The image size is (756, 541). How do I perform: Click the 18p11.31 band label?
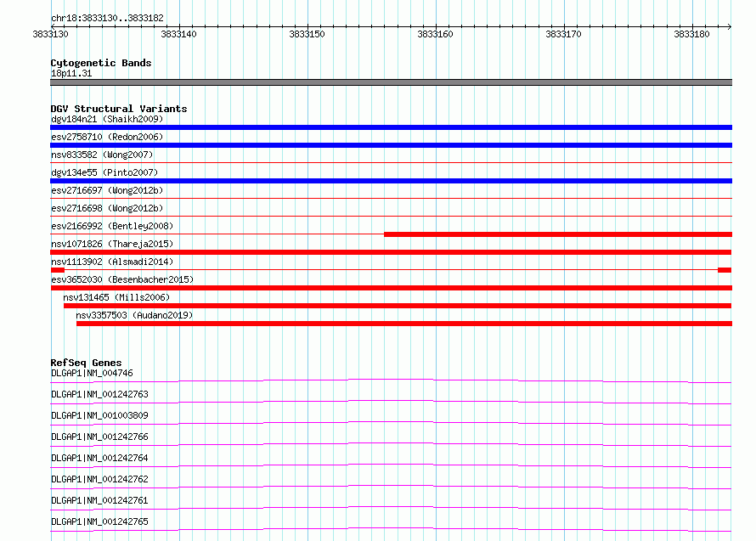[71, 73]
